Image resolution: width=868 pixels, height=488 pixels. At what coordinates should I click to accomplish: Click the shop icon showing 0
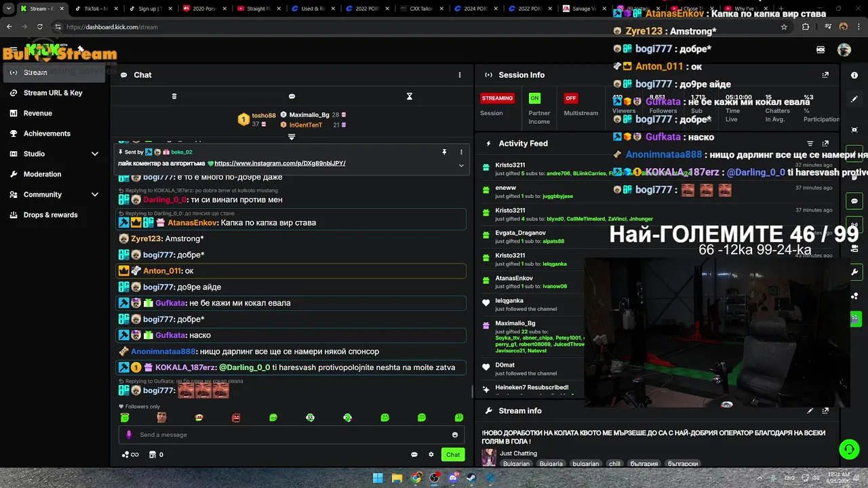pos(156,455)
